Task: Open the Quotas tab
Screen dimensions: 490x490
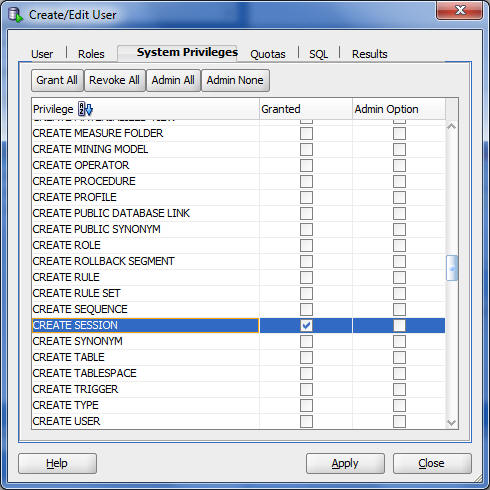Action: pos(268,54)
